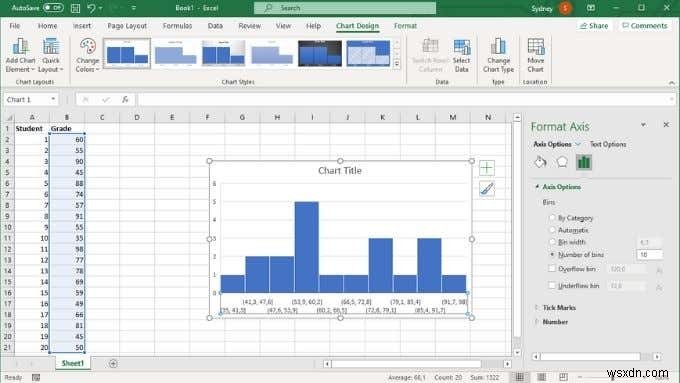Select Sheet1 tab
The image size is (680, 383).
click(x=72, y=363)
